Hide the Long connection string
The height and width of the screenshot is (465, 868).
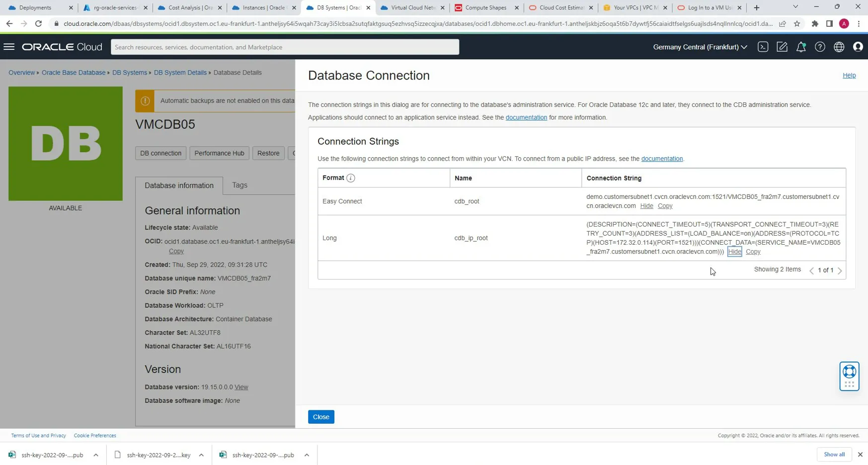coord(734,252)
